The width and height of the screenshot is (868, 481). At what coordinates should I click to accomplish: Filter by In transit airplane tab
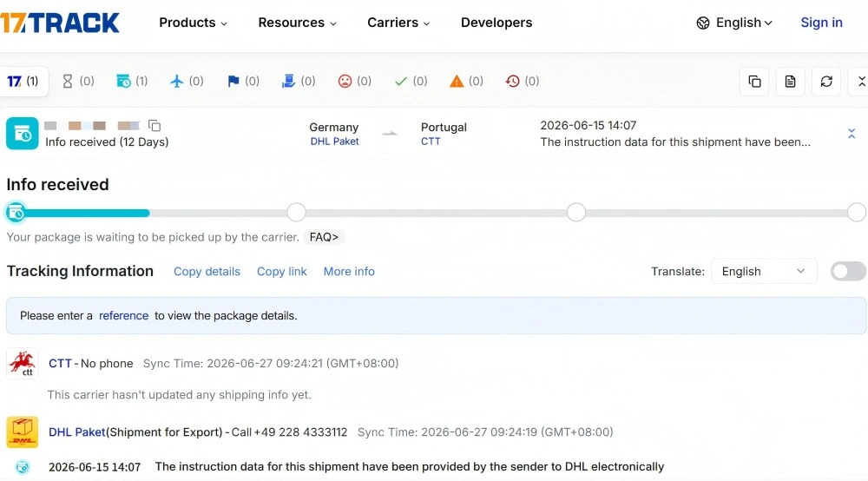(187, 82)
